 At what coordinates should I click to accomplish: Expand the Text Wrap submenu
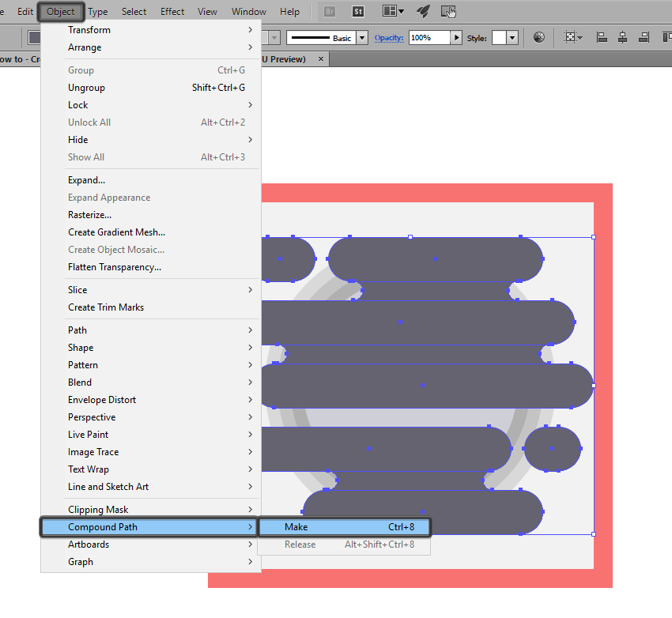[151, 469]
